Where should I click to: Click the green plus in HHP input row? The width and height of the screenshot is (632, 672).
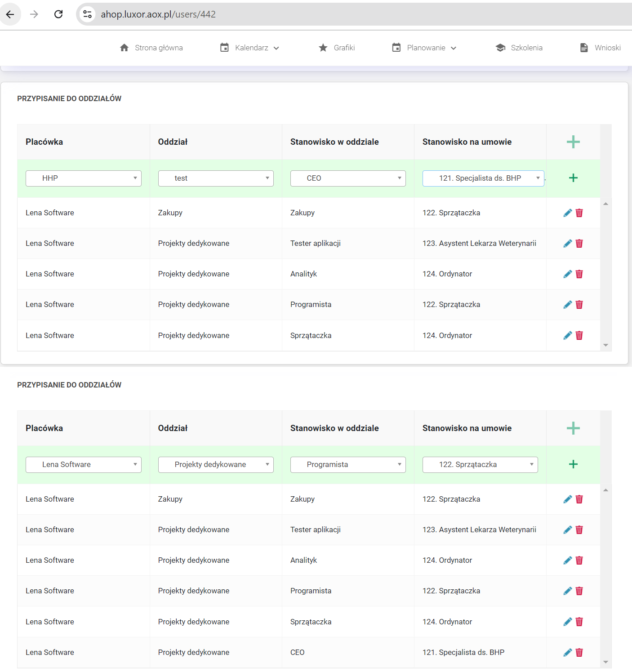573,178
